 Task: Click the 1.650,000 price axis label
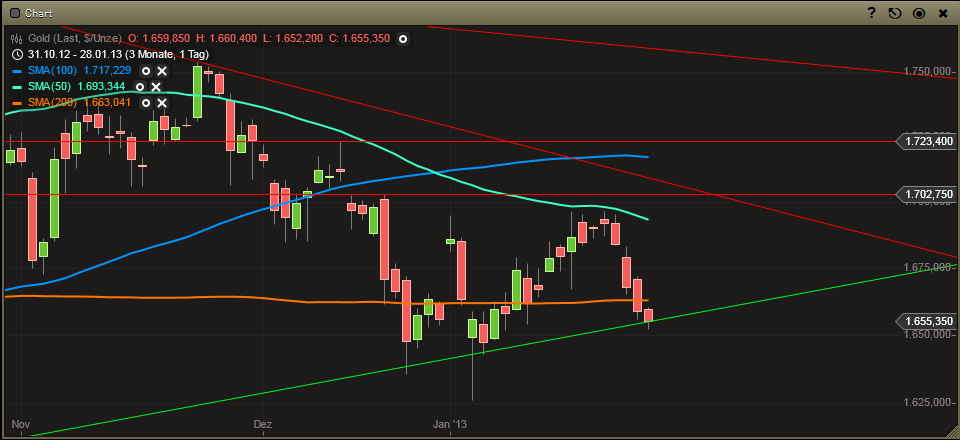point(928,335)
